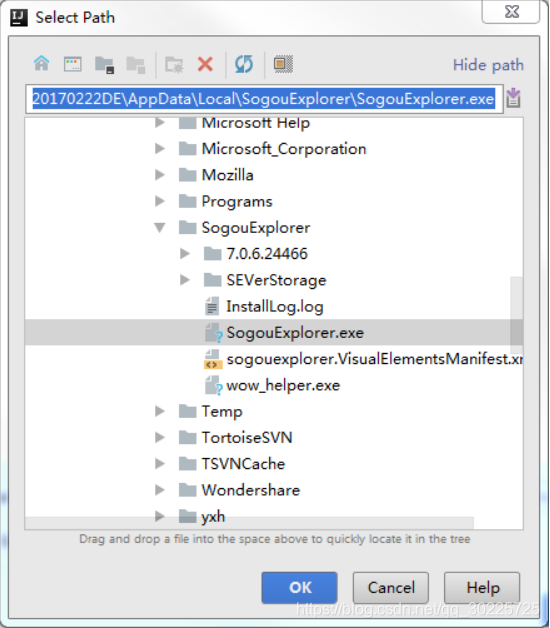This screenshot has width=550, height=628.
Task: Expand the Mozilla folder
Action: pyautogui.click(x=160, y=175)
